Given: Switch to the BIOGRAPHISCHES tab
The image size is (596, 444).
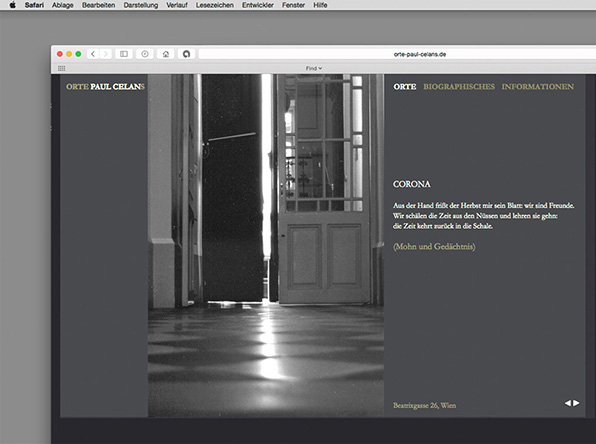Looking at the screenshot, I should tap(459, 87).
